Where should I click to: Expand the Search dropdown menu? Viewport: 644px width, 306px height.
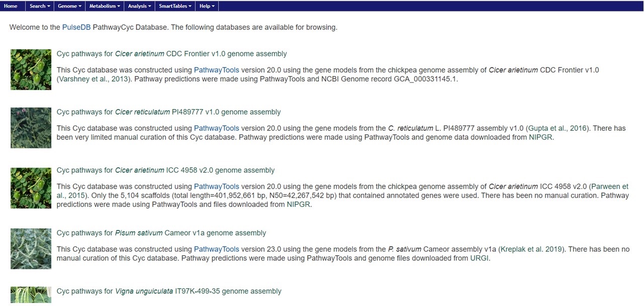pyautogui.click(x=40, y=6)
